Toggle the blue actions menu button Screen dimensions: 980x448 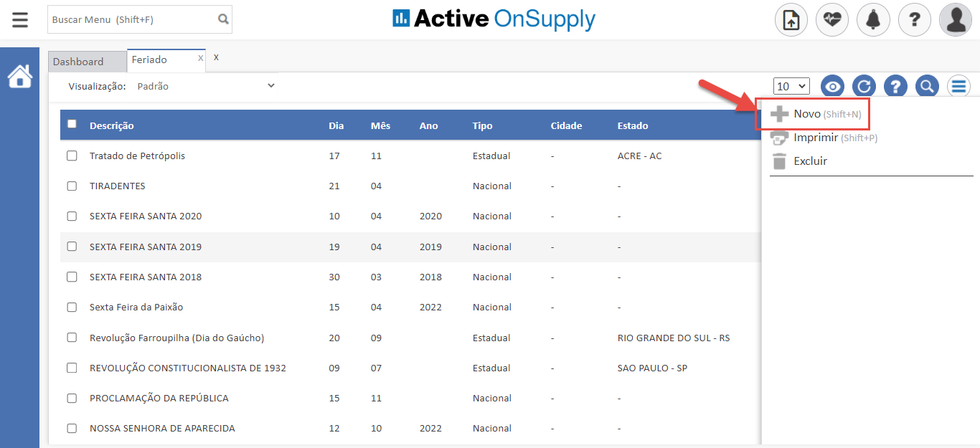(x=959, y=87)
